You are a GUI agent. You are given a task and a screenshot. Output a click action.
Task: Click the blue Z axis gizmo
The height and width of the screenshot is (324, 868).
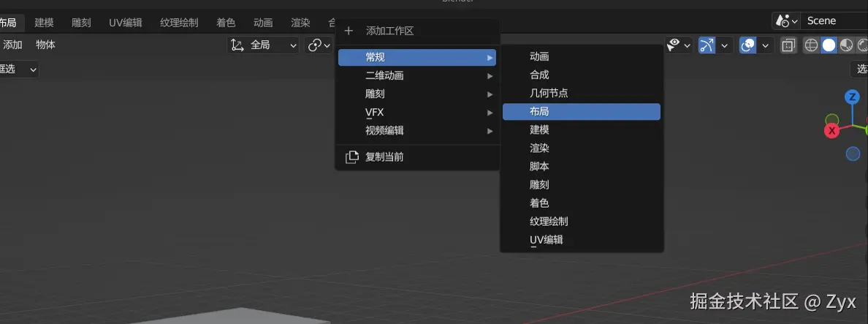(851, 97)
